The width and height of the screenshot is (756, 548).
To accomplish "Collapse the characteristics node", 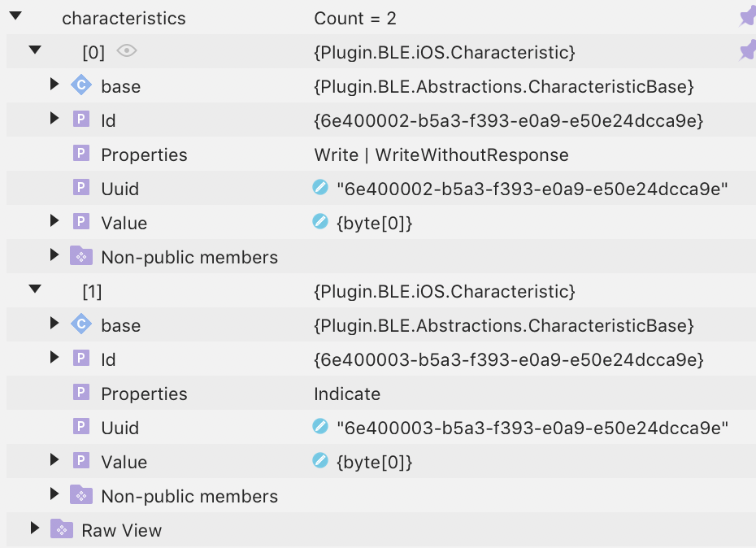I will [x=14, y=16].
